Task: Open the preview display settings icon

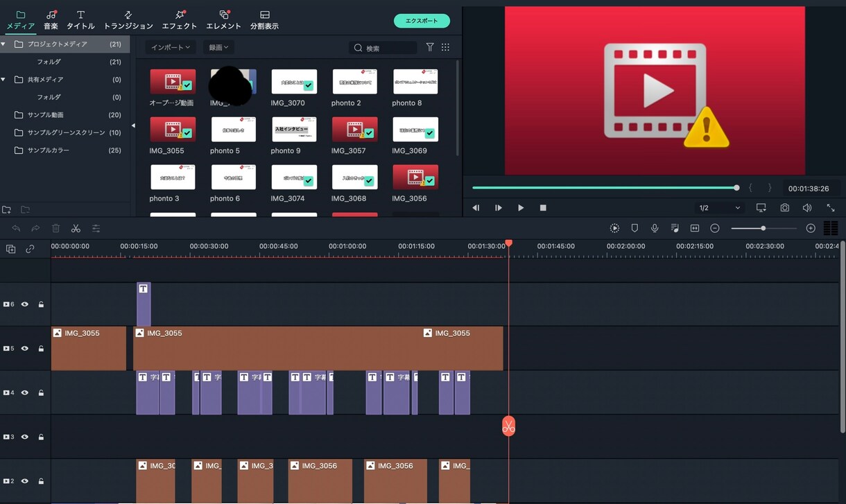Action: [761, 207]
